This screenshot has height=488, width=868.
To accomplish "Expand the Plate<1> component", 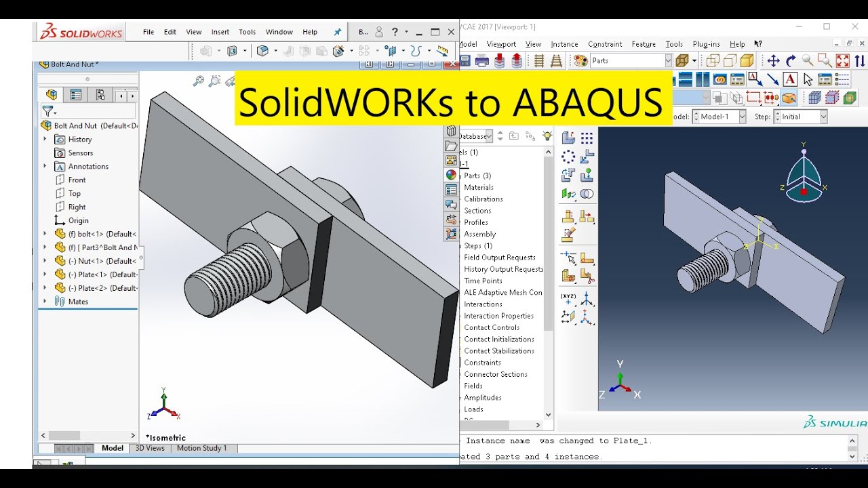I will (45, 274).
